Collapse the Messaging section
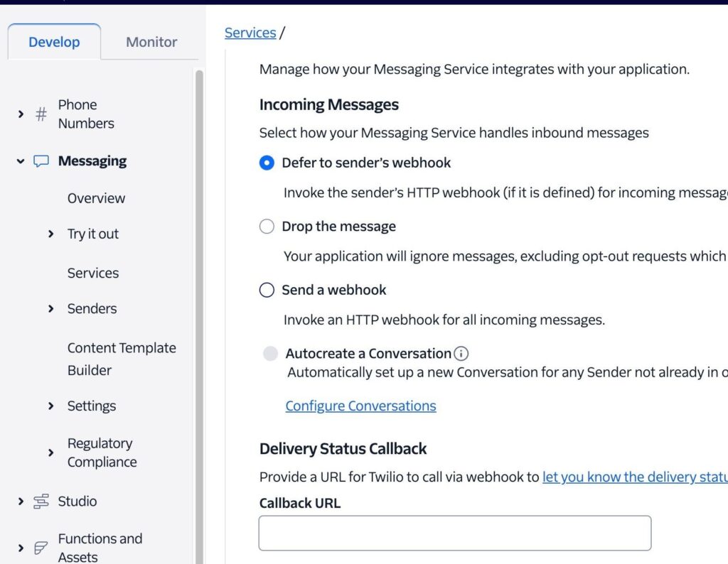Screen dimensions: 728x564 click(21, 161)
